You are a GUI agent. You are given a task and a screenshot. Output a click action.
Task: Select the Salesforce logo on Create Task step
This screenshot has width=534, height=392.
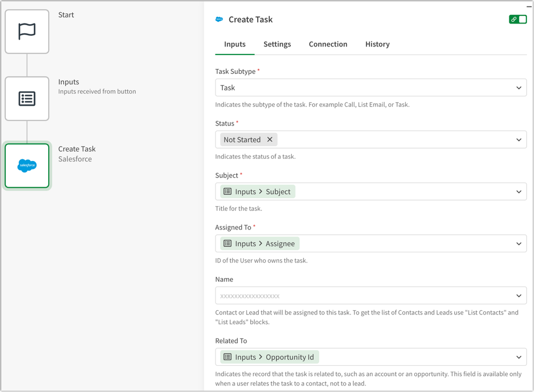point(27,165)
